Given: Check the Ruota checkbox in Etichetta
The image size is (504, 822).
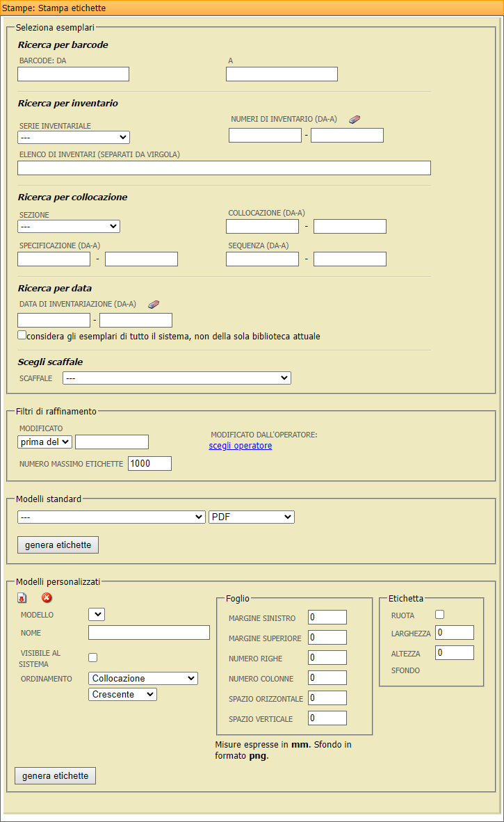Looking at the screenshot, I should point(439,614).
